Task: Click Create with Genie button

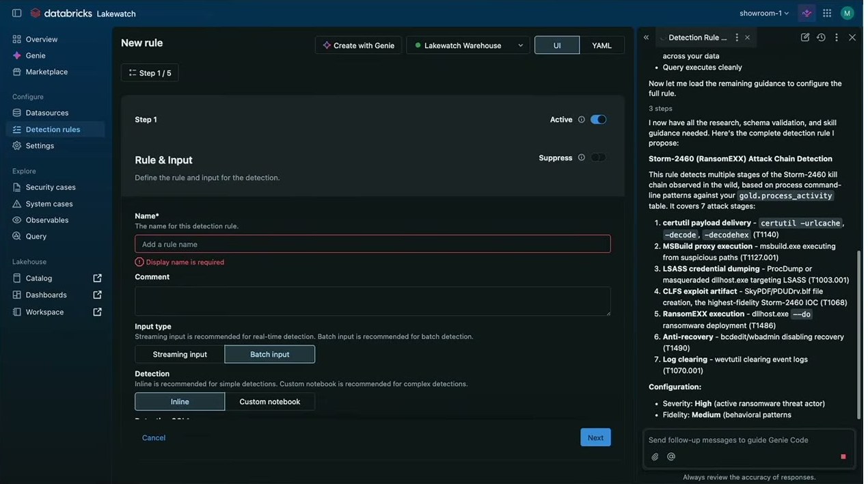Action: pyautogui.click(x=359, y=45)
